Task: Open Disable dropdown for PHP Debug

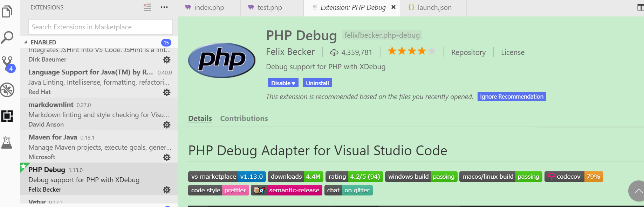Action: [283, 83]
